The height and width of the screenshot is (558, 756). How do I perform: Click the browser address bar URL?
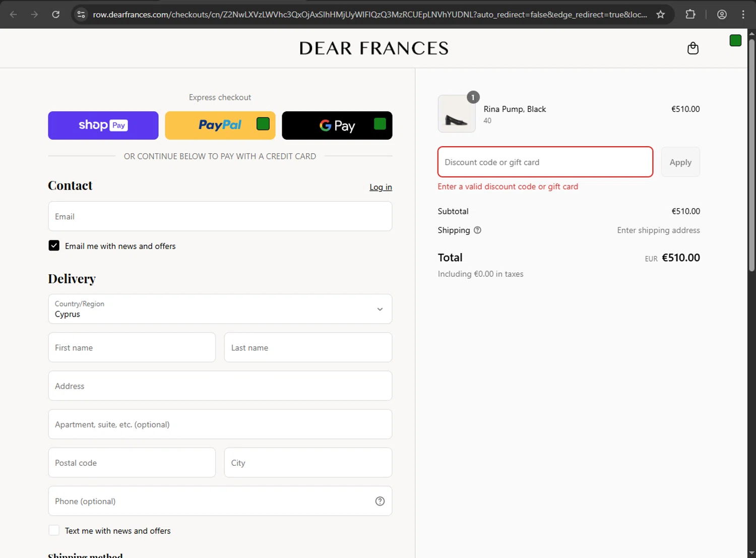point(370,15)
